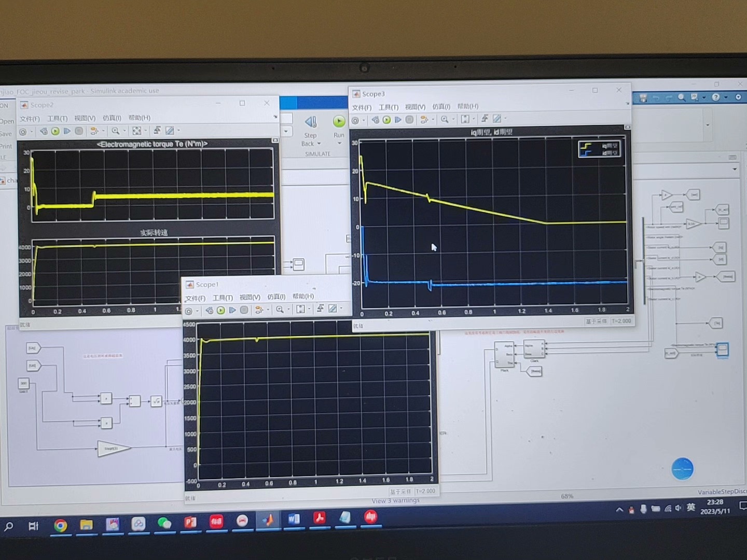This screenshot has width=747, height=560.
Task: Click Step Back icon in Scope3 toolbar
Action: 375,120
